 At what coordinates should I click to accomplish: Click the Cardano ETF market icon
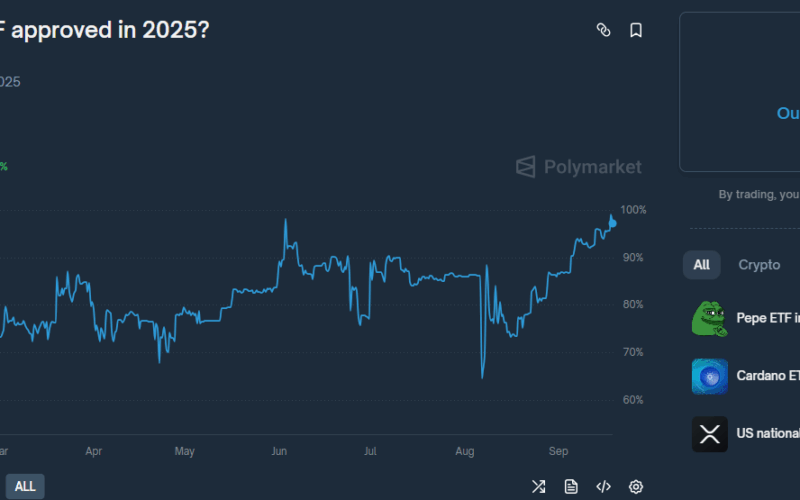point(709,377)
